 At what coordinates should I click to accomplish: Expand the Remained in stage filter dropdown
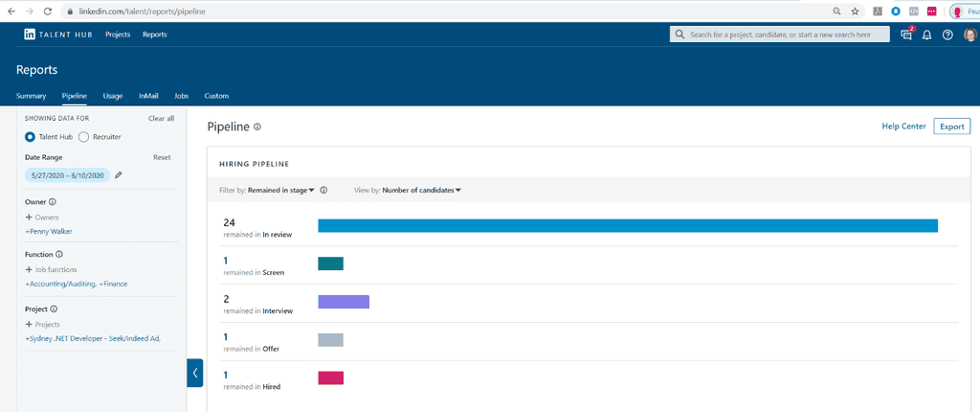[281, 191]
